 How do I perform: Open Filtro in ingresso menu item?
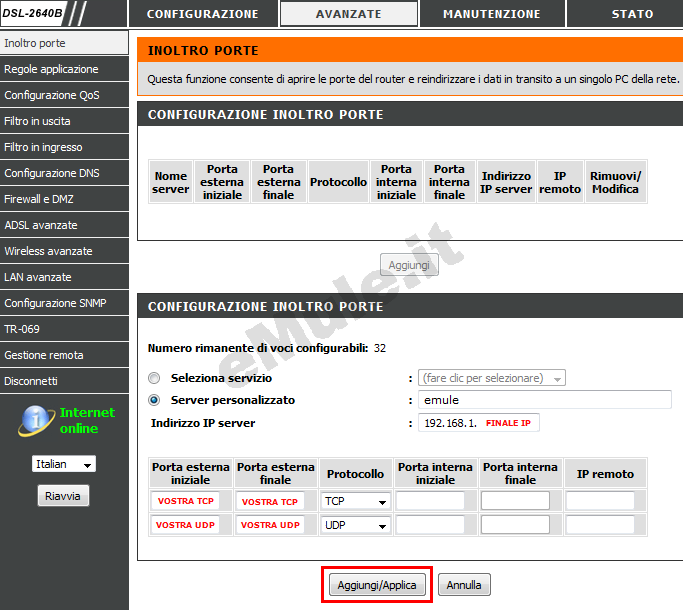[64, 147]
